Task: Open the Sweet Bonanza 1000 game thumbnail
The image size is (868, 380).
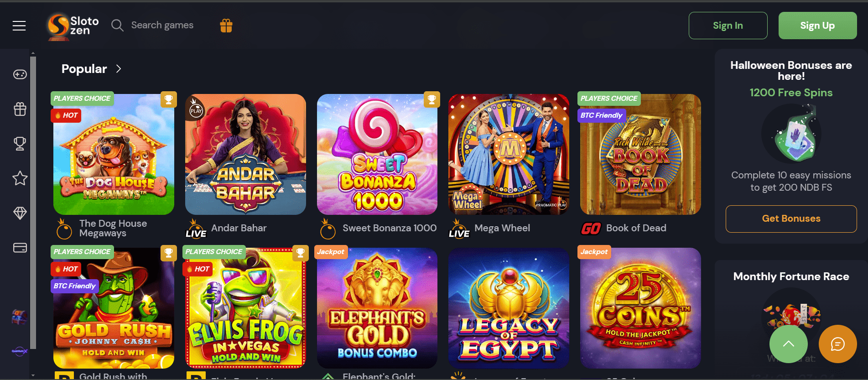Action: (x=377, y=154)
